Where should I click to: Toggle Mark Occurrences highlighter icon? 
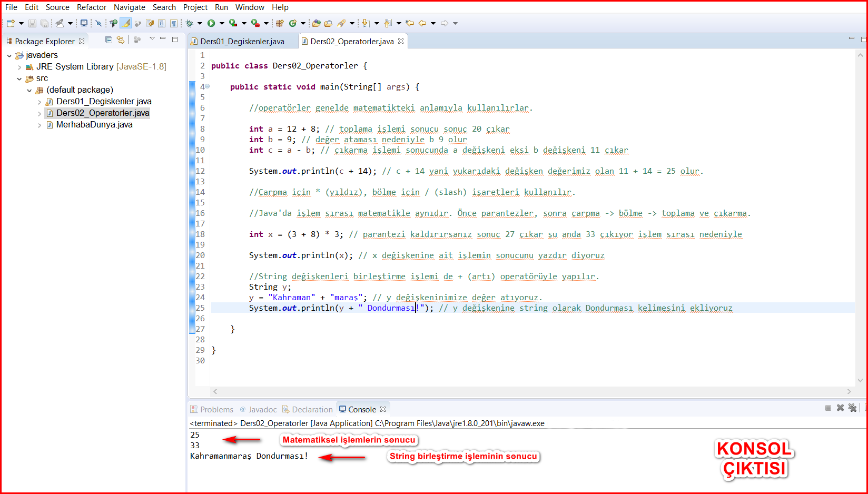tap(126, 23)
